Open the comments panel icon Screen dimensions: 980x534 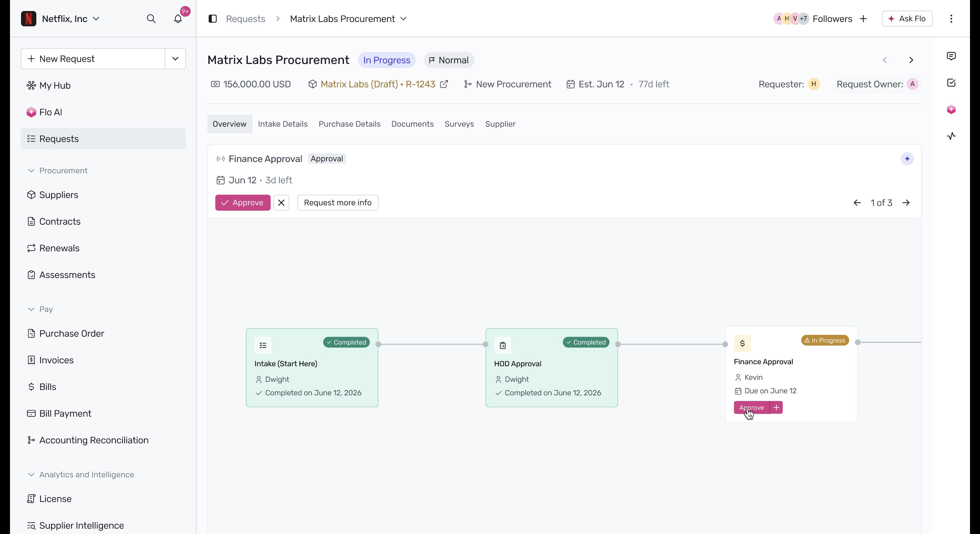(951, 56)
